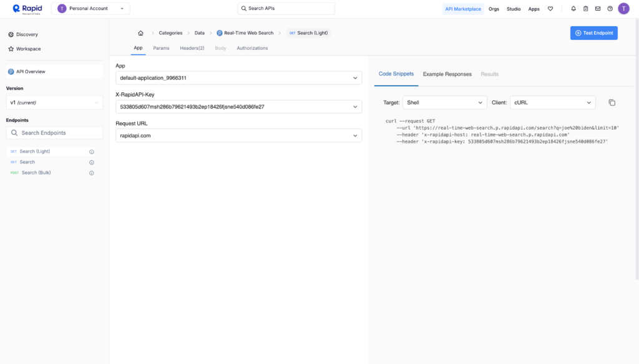Switch to the App tab
Screen dimensions: 639x364
click(138, 48)
